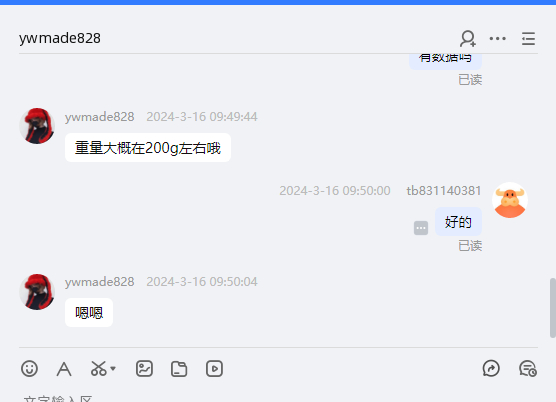
Task: Open the font formatting options
Action: pos(64,369)
